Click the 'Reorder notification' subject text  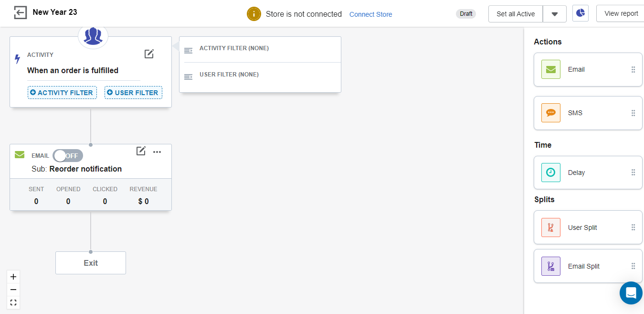pos(85,169)
